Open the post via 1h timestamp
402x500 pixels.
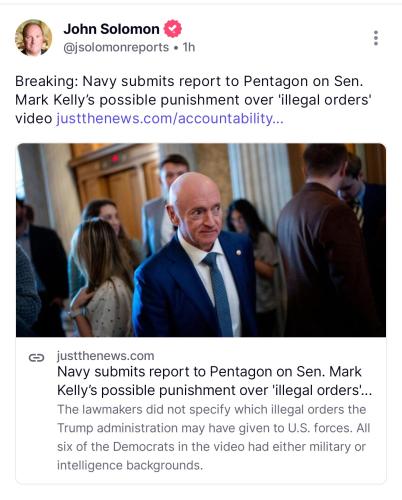tap(189, 47)
